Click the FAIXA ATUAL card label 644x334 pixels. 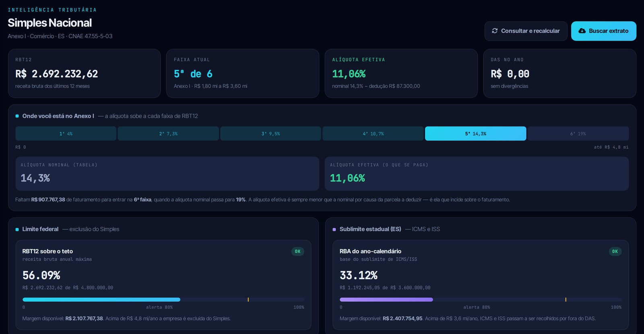(x=192, y=59)
